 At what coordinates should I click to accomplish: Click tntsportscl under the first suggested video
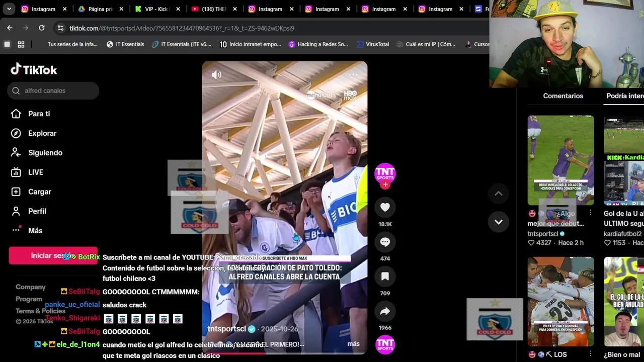tap(543, 234)
